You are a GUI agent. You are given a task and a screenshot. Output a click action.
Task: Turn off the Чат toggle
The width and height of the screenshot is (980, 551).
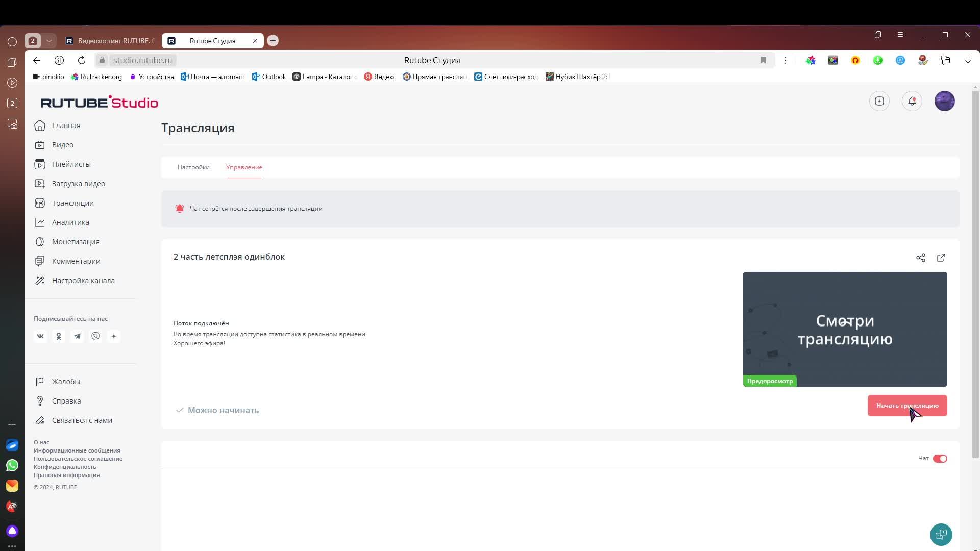(940, 459)
